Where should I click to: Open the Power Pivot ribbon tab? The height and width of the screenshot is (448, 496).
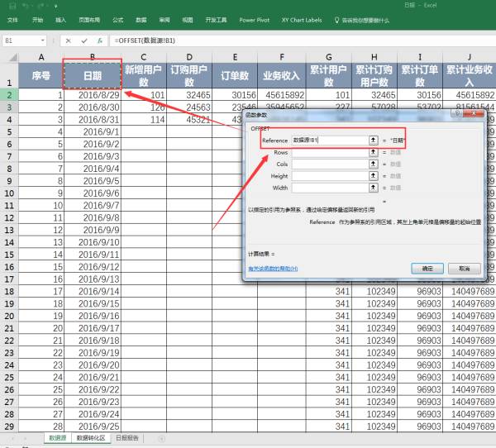pos(255,20)
